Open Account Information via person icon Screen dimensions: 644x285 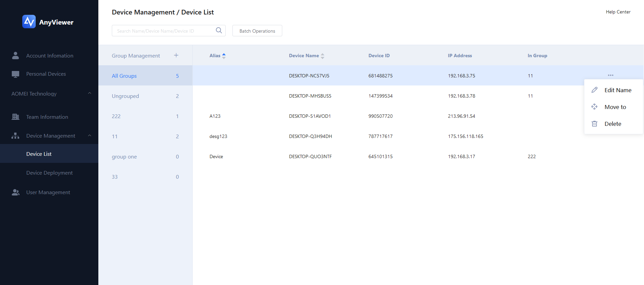pos(15,56)
